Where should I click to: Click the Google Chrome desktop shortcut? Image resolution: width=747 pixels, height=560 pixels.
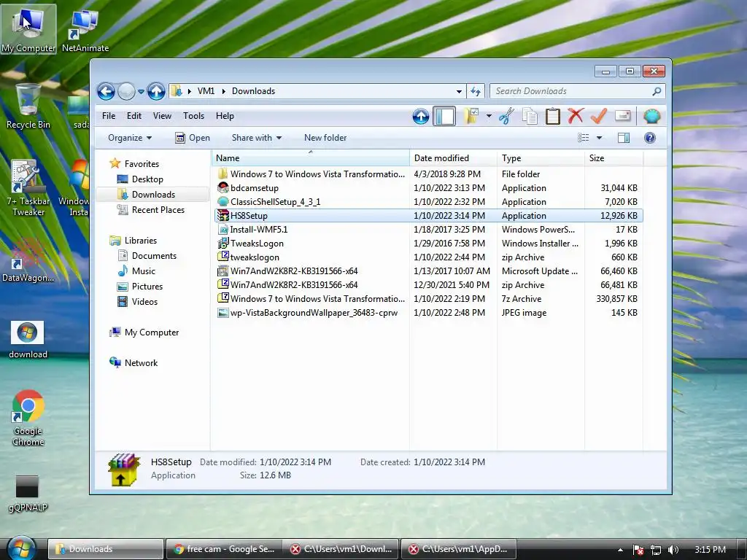coord(28,418)
